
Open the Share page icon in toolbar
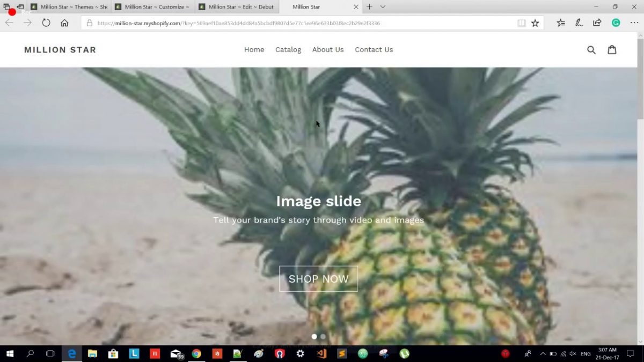(597, 23)
